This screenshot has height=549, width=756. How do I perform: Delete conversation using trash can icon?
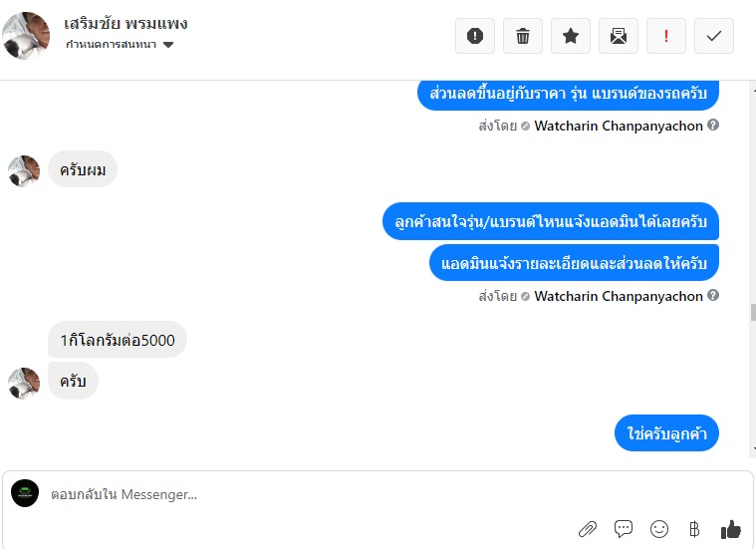tap(523, 36)
